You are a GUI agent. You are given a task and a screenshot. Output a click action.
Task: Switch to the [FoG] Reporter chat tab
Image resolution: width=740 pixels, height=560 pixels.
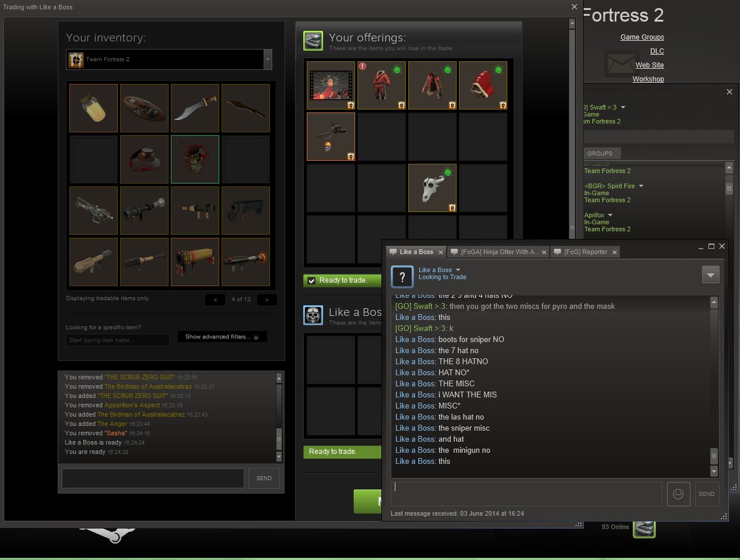[x=585, y=252]
